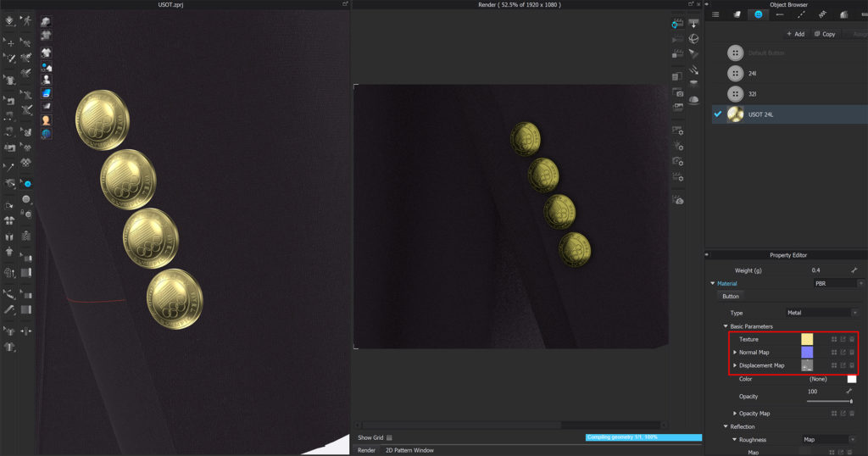Delete the Normal Map with its trash icon
Image resolution: width=868 pixels, height=456 pixels.
tap(852, 352)
